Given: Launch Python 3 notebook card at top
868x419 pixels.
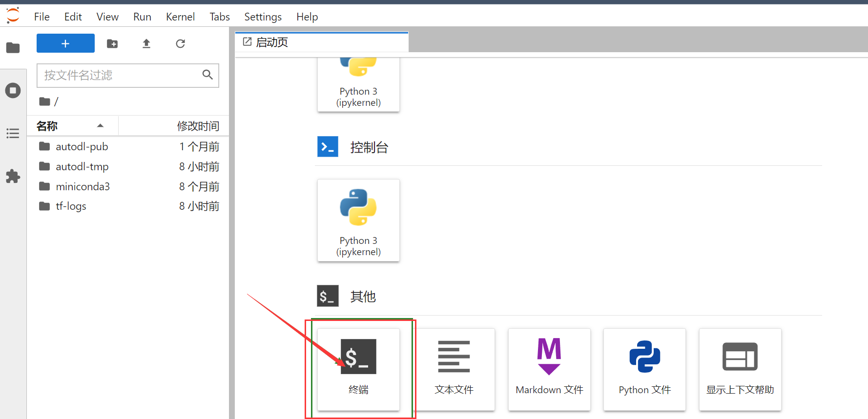Looking at the screenshot, I should point(358,84).
